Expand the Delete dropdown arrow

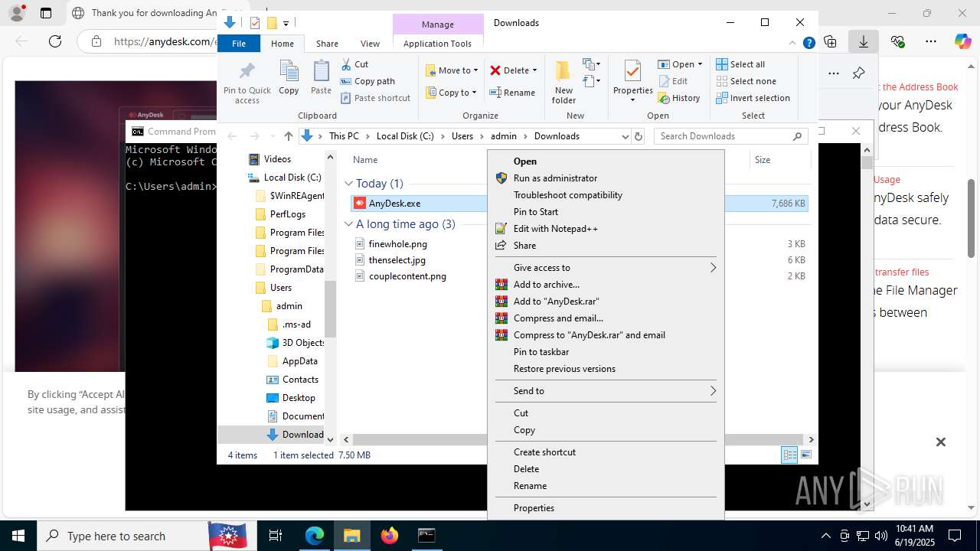[x=534, y=70]
